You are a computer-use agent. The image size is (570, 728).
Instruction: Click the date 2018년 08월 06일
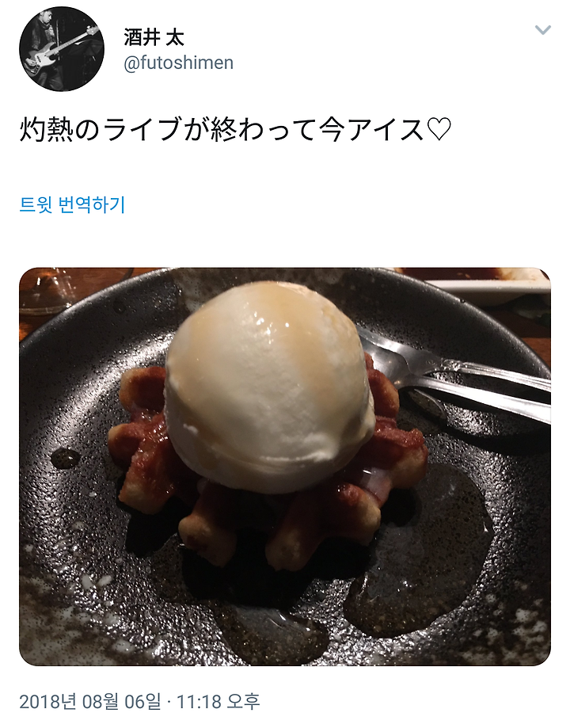(x=89, y=700)
